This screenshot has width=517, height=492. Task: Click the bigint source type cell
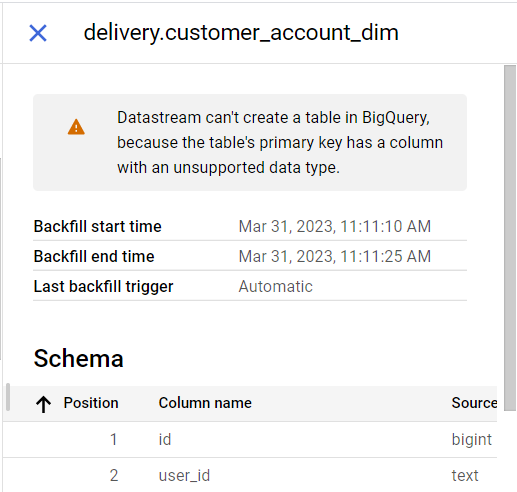click(x=472, y=439)
